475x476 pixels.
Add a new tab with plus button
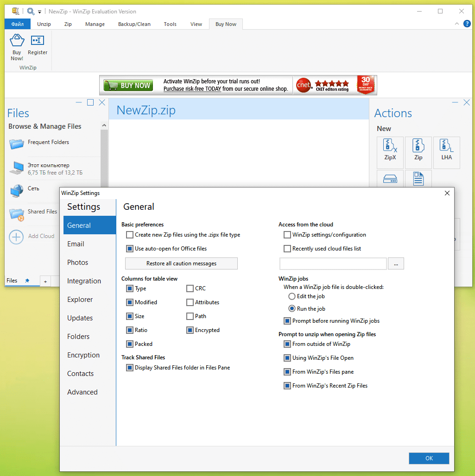coord(45,282)
